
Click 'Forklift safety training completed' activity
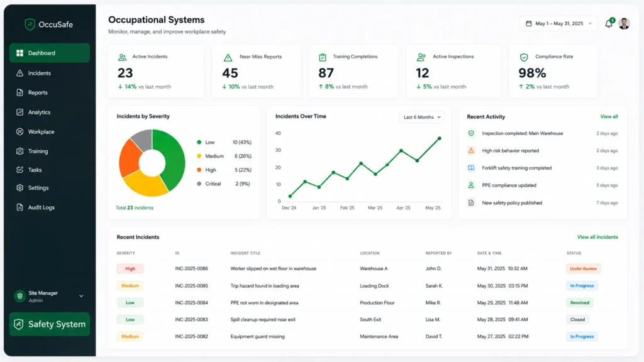coord(517,168)
